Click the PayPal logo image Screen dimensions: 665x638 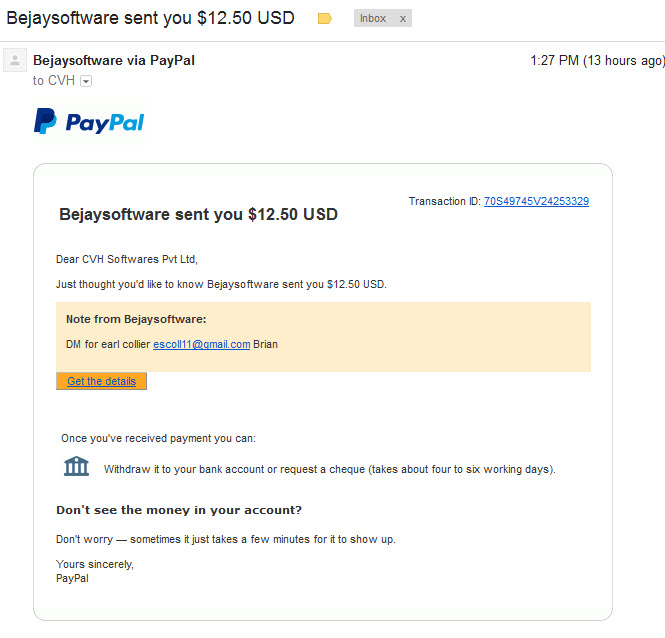pos(89,121)
